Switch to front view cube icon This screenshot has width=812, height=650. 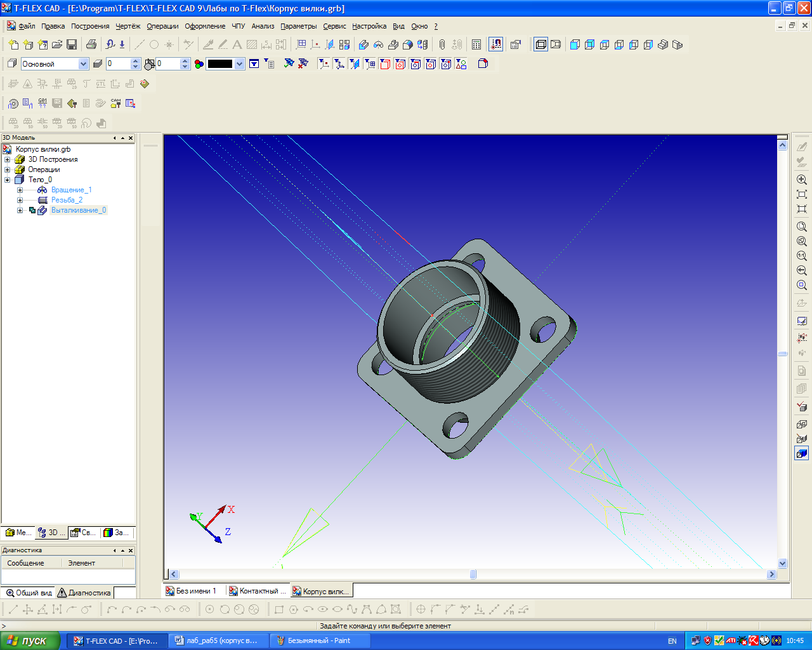(575, 44)
